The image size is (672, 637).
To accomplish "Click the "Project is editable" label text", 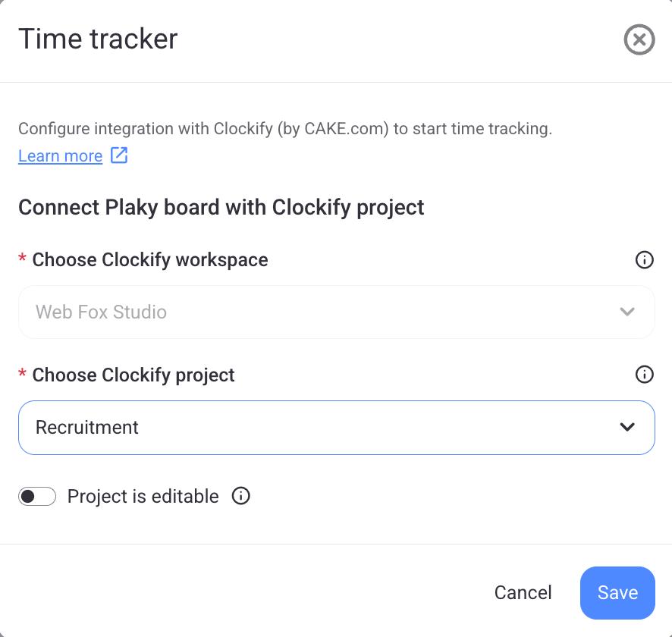I will pos(143,497).
